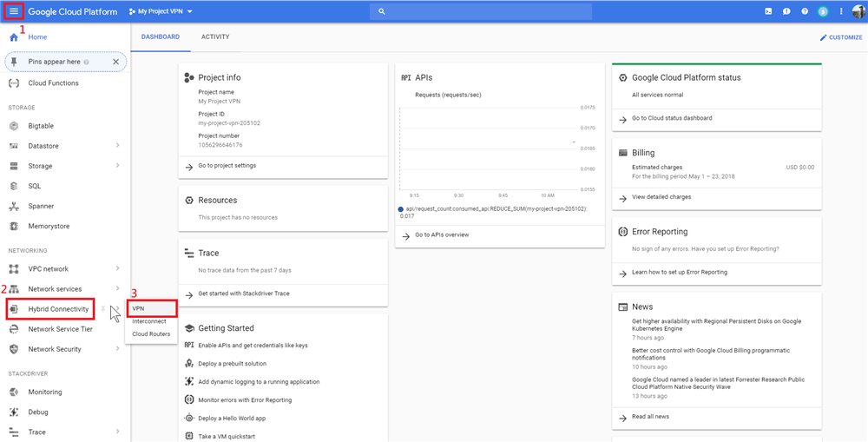Open news about Forrester Research leader
The width and height of the screenshot is (868, 442).
719,383
